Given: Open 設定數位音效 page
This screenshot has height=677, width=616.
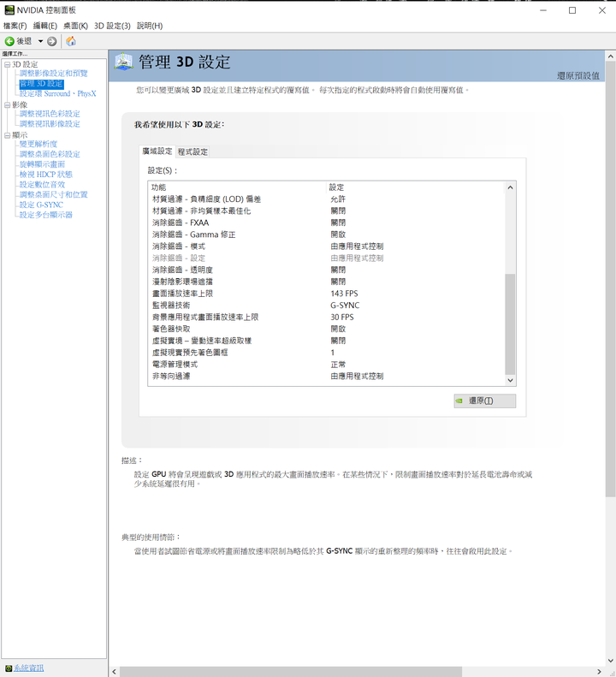Looking at the screenshot, I should (x=42, y=184).
